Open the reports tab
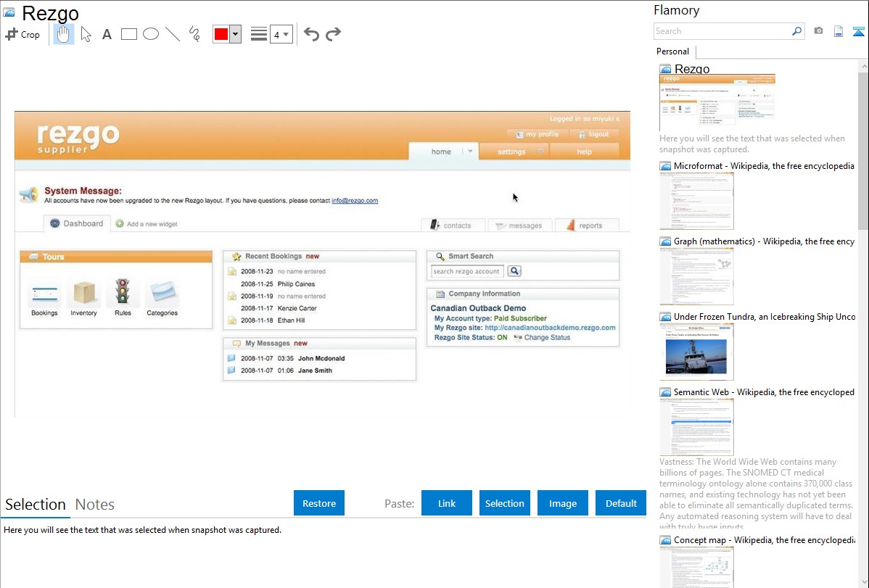Screen dimensions: 869x588 coord(586,225)
